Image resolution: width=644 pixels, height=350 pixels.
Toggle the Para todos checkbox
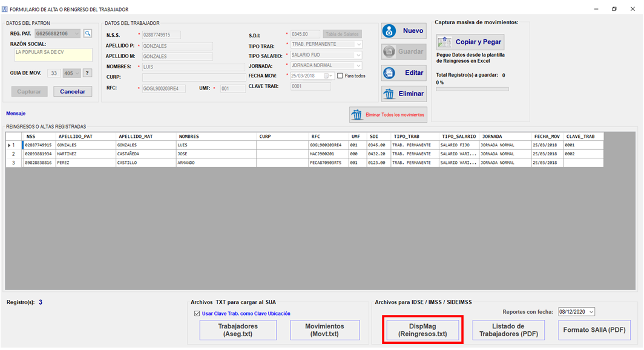pyautogui.click(x=340, y=76)
